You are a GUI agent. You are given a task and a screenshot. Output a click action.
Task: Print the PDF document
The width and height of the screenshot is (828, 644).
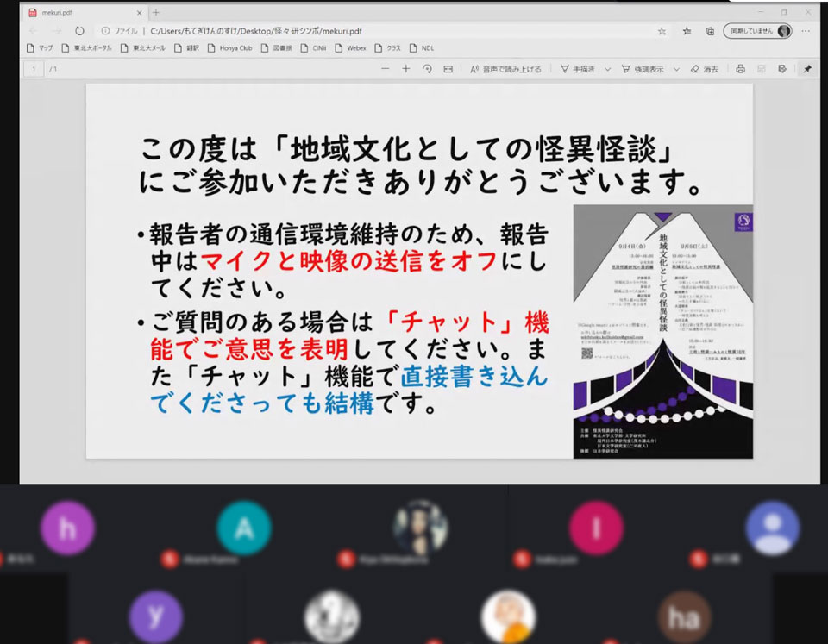coord(740,69)
